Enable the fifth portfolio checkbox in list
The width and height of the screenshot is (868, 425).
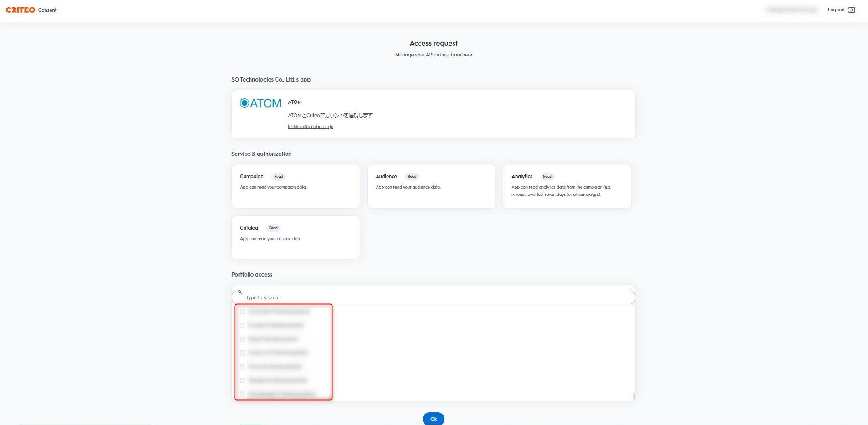[243, 367]
